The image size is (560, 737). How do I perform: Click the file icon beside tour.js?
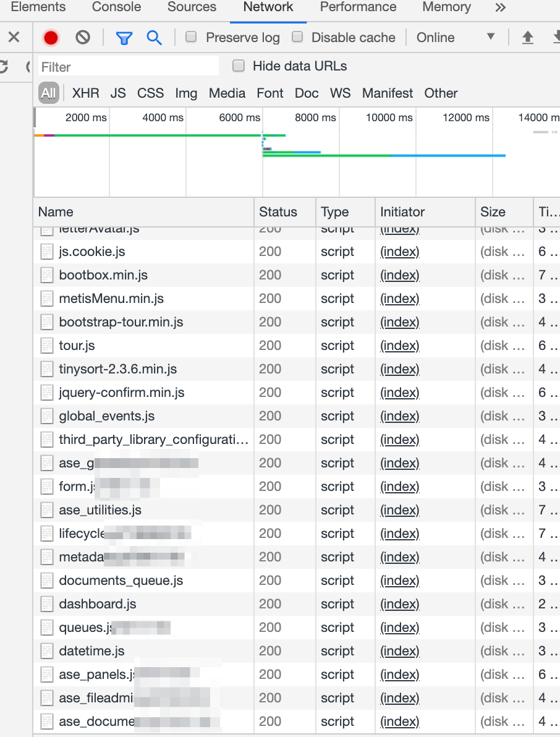pos(47,346)
